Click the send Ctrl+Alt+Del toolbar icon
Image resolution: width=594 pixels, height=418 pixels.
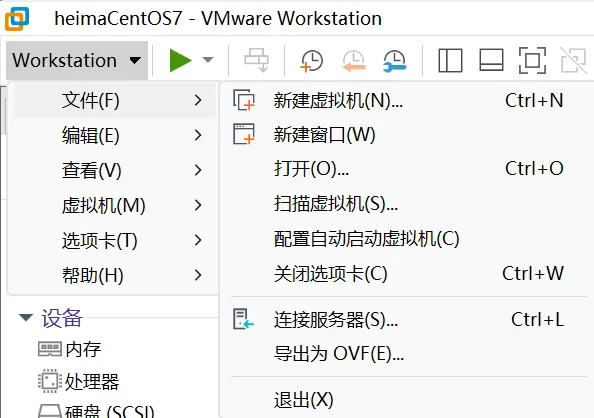click(x=257, y=60)
